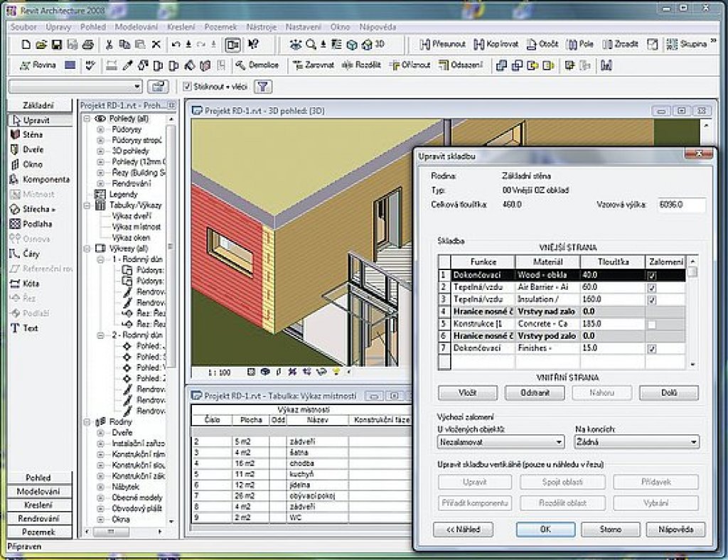Click the filter funnel icon
The image size is (728, 560).
[x=263, y=86]
